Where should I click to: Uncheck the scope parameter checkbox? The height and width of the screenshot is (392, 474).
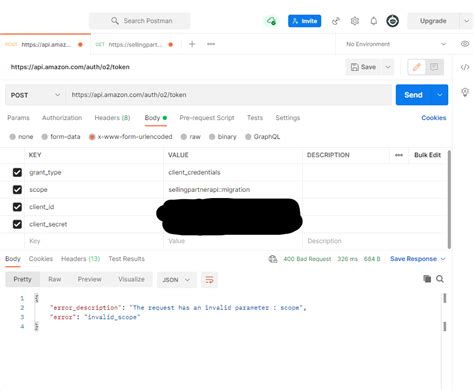tap(17, 190)
